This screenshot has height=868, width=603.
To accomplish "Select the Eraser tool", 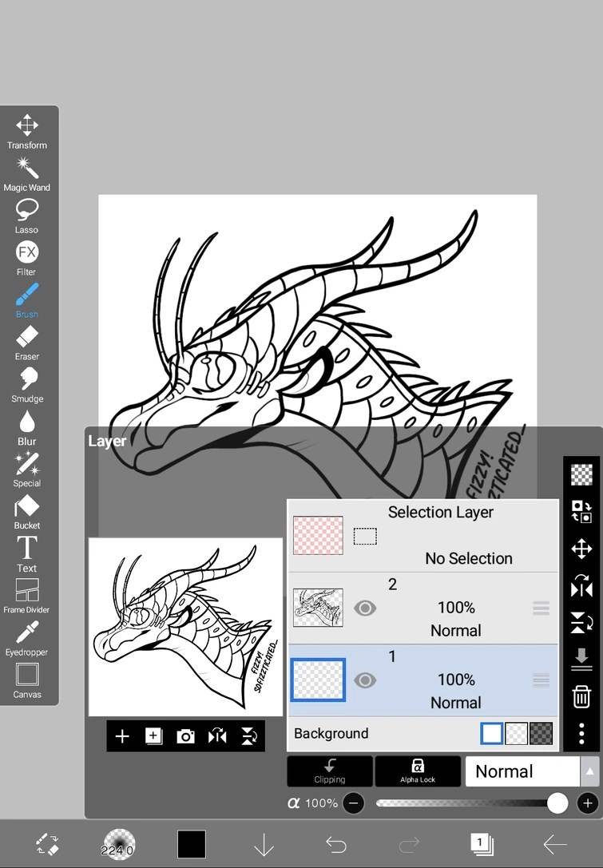I will point(26,343).
